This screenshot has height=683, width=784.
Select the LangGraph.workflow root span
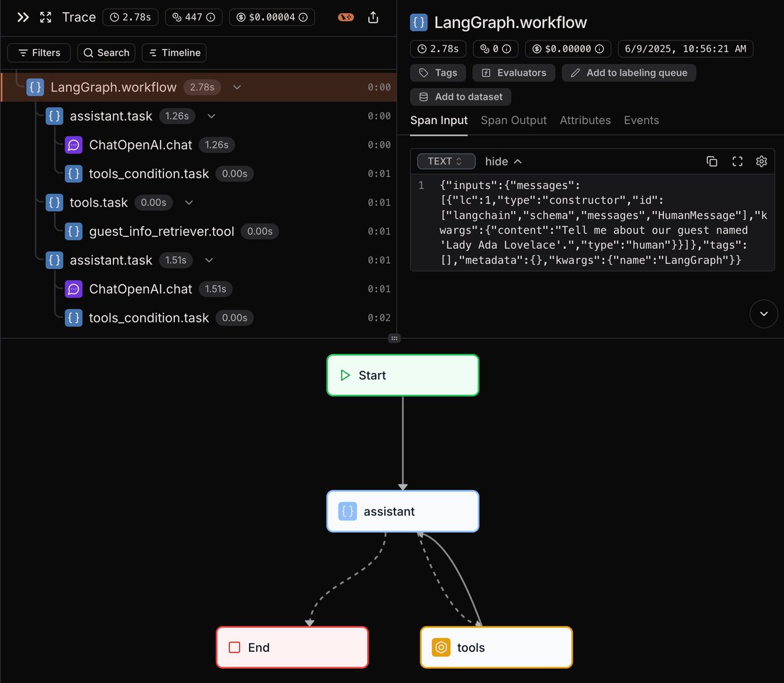pos(198,87)
